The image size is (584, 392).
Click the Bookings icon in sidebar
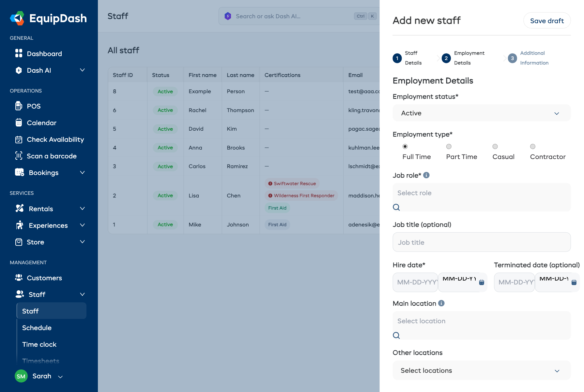20,172
